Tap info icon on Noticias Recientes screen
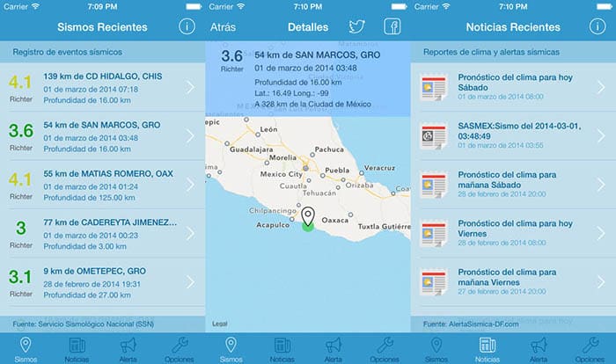The height and width of the screenshot is (364, 616). pos(598,26)
